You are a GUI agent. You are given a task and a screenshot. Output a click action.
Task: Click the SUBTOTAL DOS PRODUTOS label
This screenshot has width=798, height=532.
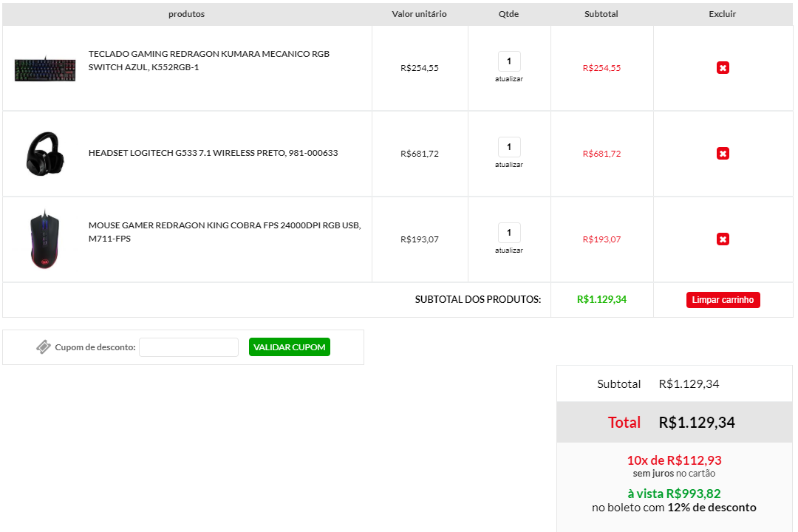pos(478,299)
